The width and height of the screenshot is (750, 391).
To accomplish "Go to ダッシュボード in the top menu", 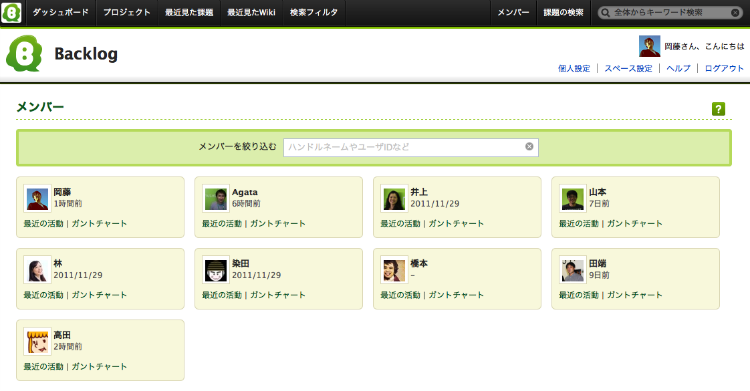I will point(60,12).
